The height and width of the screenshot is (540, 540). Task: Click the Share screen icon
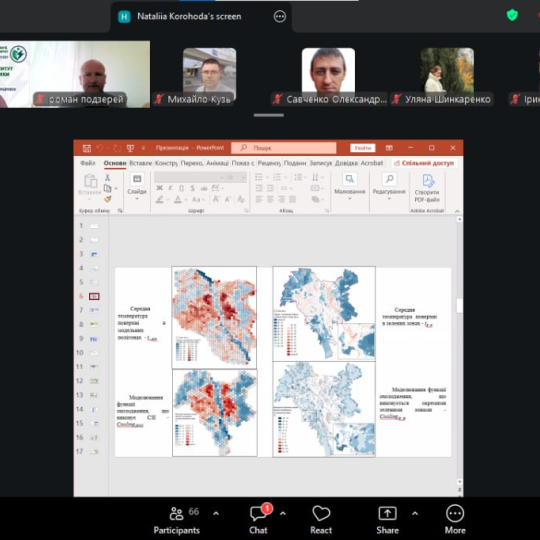(x=387, y=513)
